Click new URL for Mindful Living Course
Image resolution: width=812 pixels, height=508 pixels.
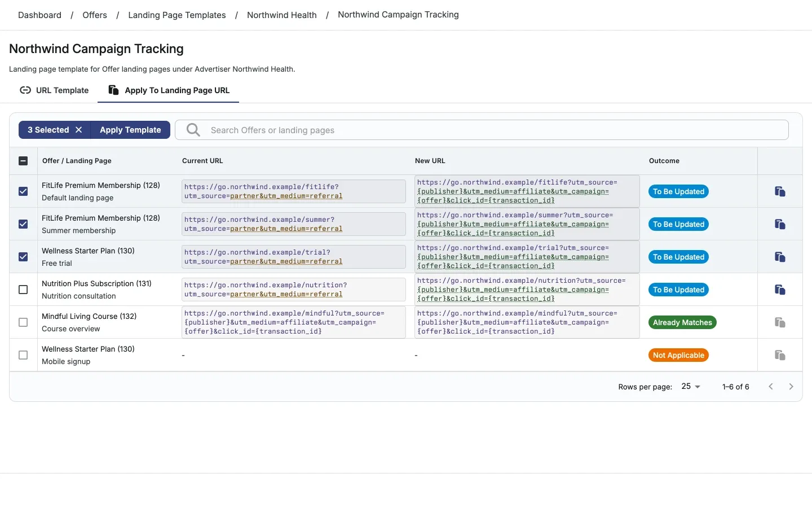click(x=527, y=322)
